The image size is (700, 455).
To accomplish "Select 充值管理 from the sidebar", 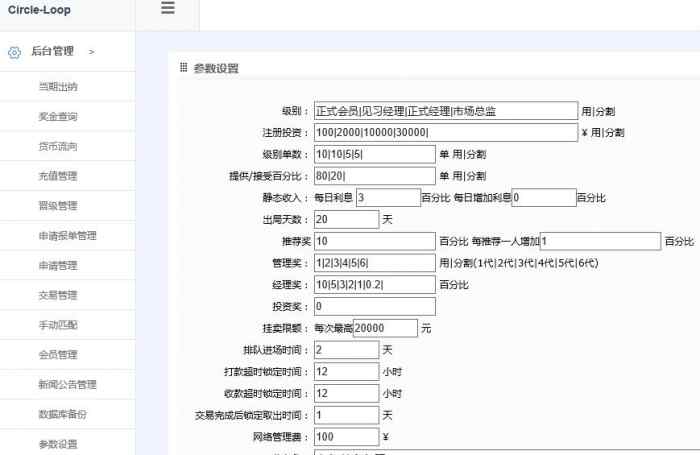I will point(58,176).
